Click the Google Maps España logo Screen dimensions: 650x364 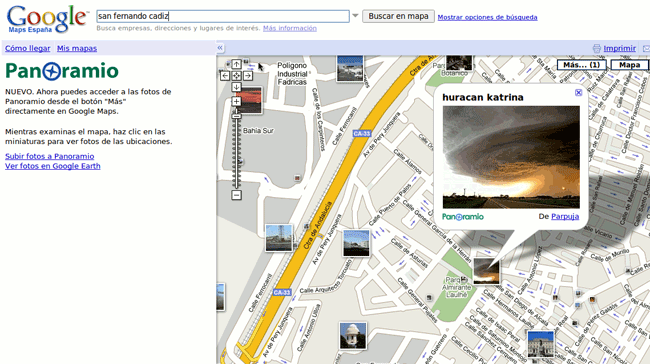[x=47, y=19]
